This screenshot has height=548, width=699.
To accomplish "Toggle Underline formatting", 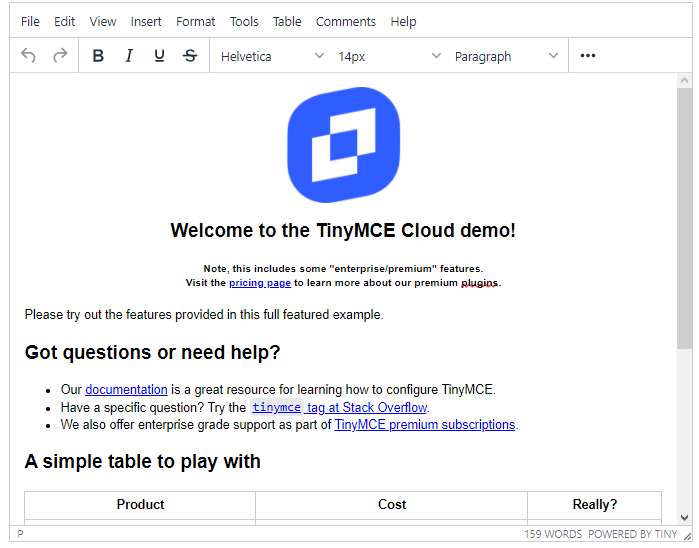I will point(159,56).
